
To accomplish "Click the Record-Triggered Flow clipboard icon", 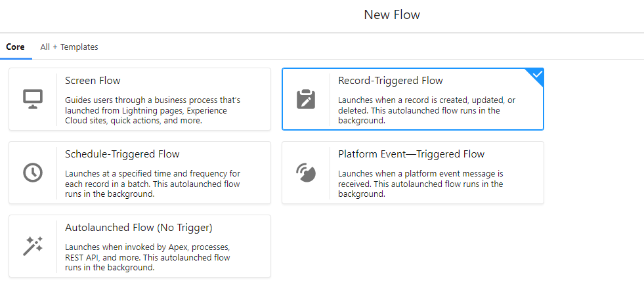I will point(306,99).
